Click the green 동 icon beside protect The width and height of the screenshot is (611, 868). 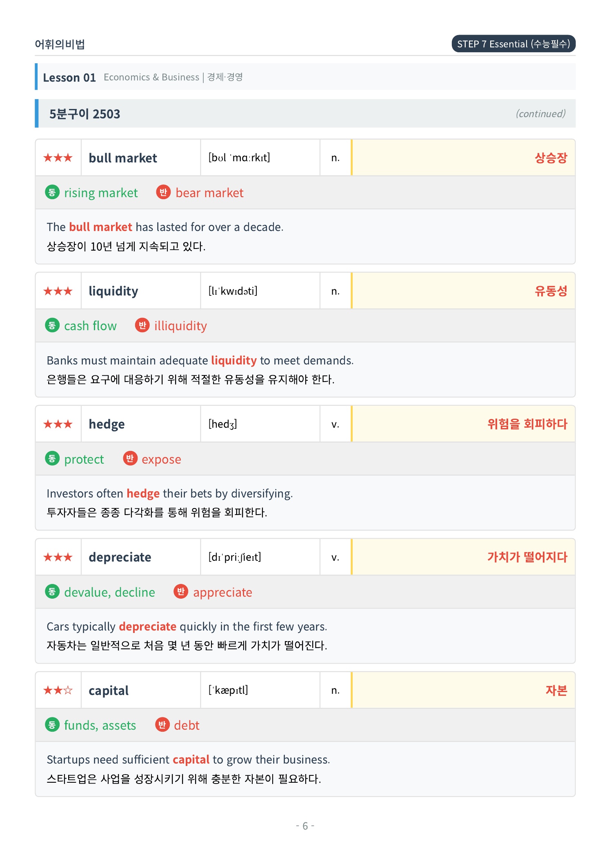(x=52, y=459)
